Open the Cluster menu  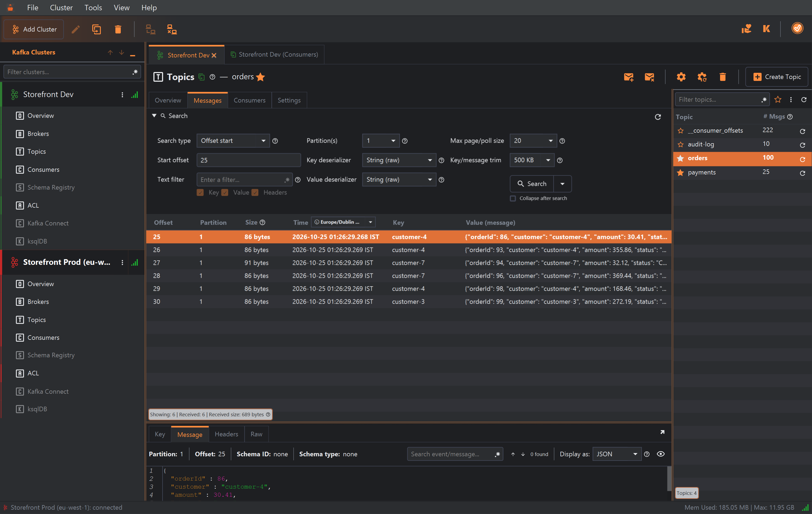point(61,8)
